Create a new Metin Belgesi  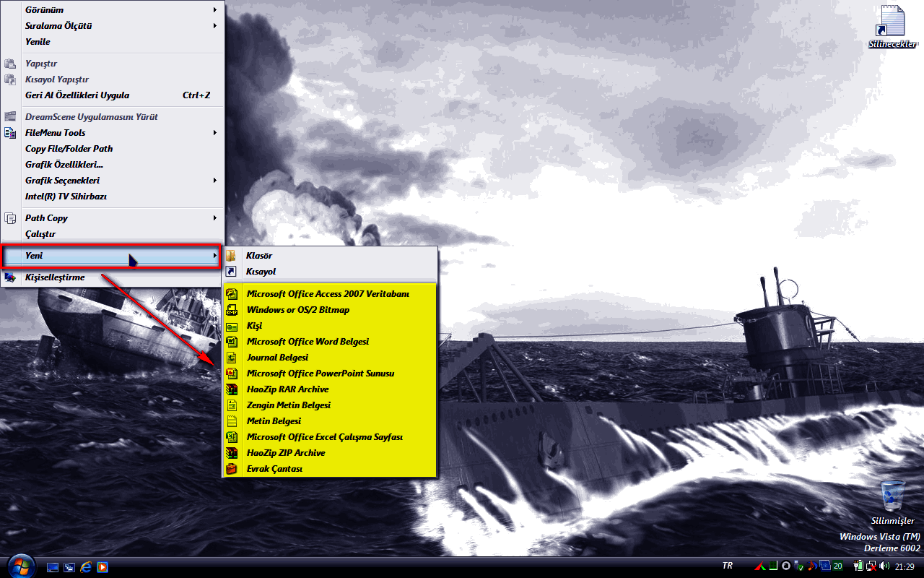tap(329, 421)
